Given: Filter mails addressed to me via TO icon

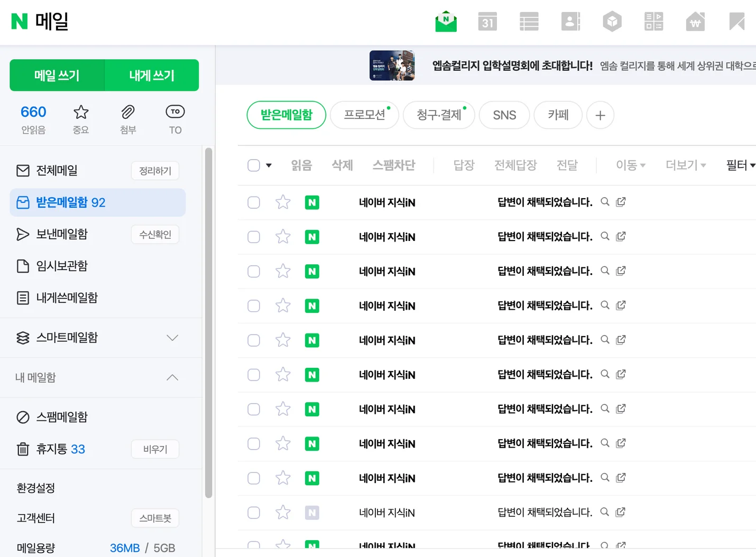Looking at the screenshot, I should pyautogui.click(x=176, y=119).
